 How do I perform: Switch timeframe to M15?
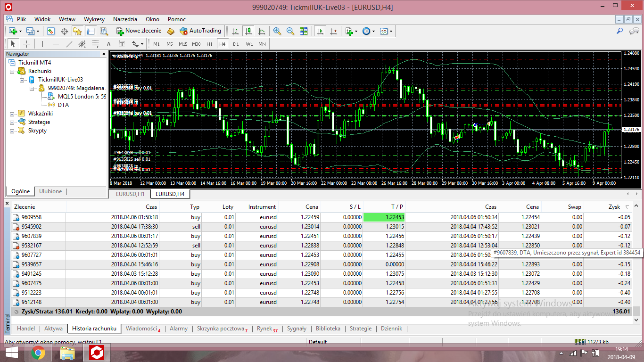click(x=183, y=44)
